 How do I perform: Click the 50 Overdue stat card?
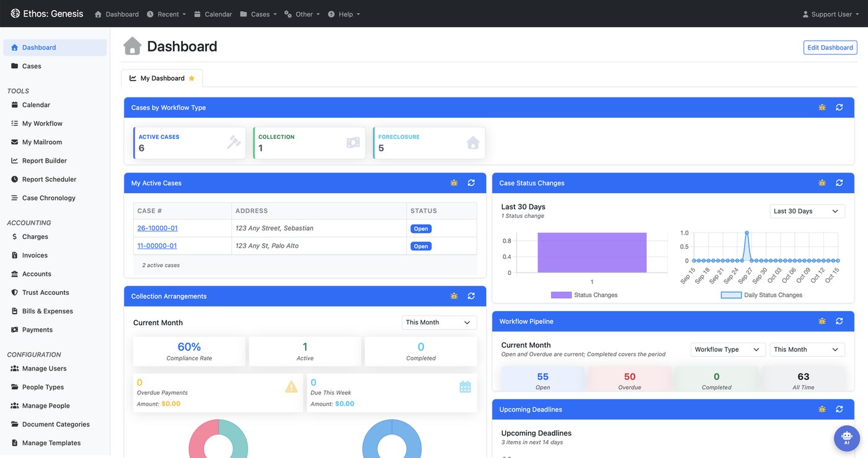630,380
